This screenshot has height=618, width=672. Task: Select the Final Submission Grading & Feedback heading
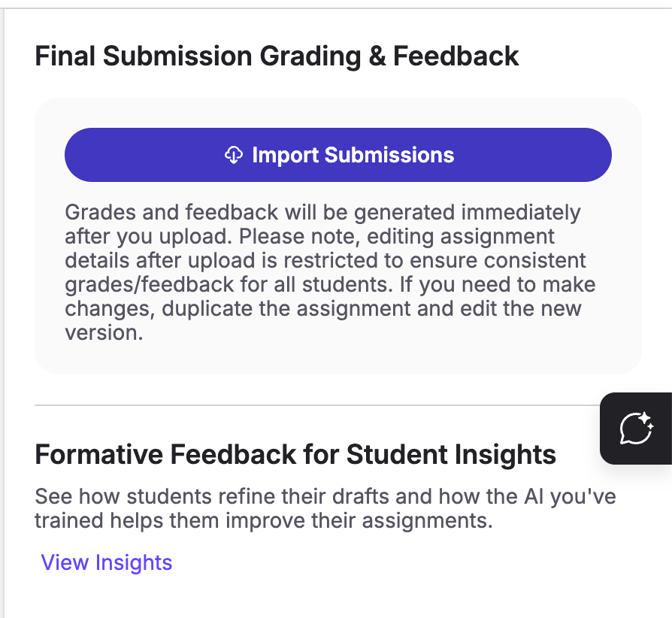click(277, 56)
